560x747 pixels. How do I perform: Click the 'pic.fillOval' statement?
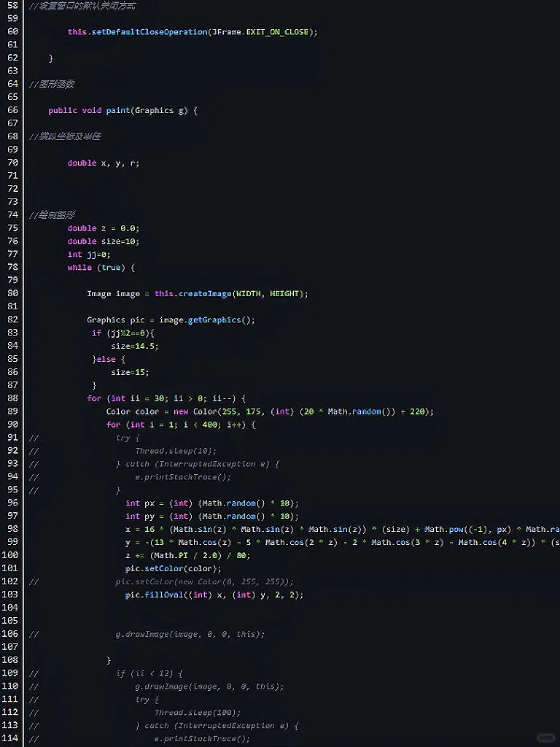[x=214, y=595]
